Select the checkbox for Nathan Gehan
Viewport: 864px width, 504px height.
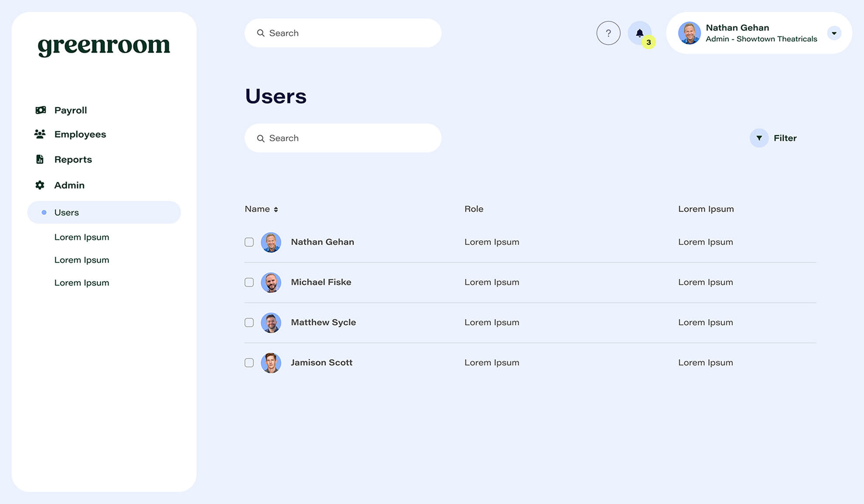click(249, 242)
